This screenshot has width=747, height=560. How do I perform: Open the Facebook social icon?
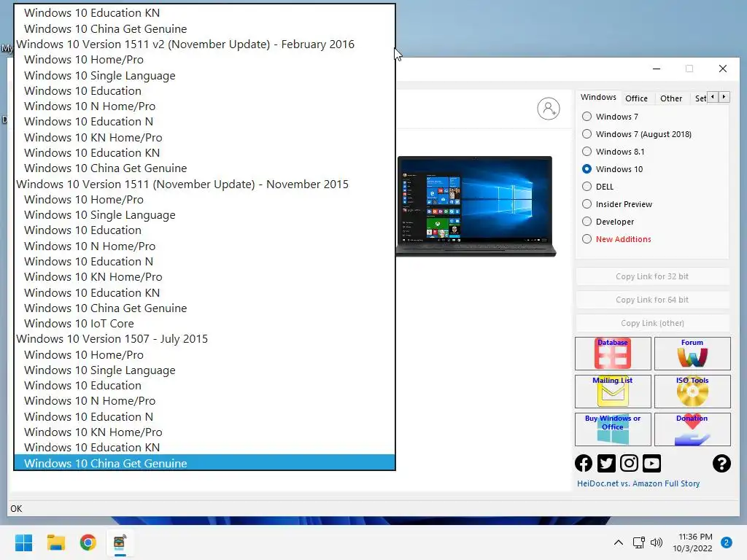[x=584, y=463]
